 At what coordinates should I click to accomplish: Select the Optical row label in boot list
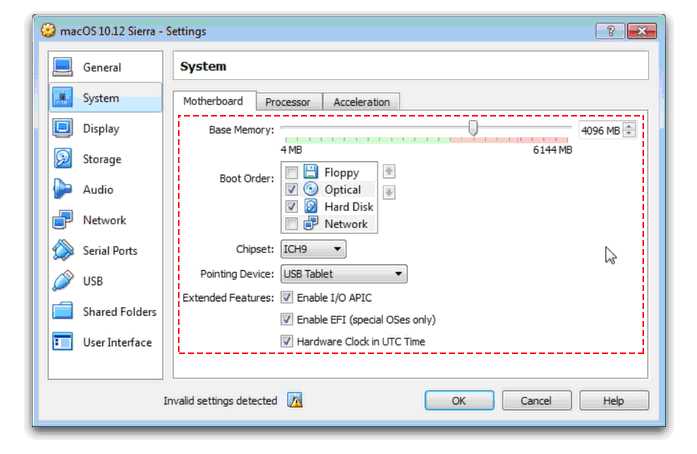[343, 189]
